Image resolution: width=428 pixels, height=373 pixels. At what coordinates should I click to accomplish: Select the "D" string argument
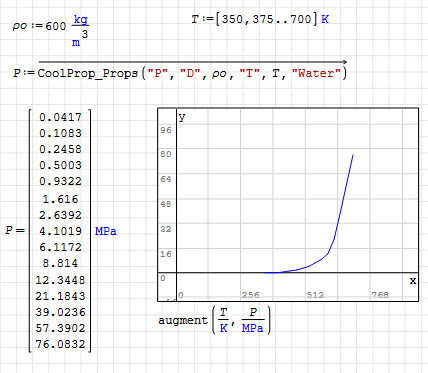pyautogui.click(x=190, y=73)
